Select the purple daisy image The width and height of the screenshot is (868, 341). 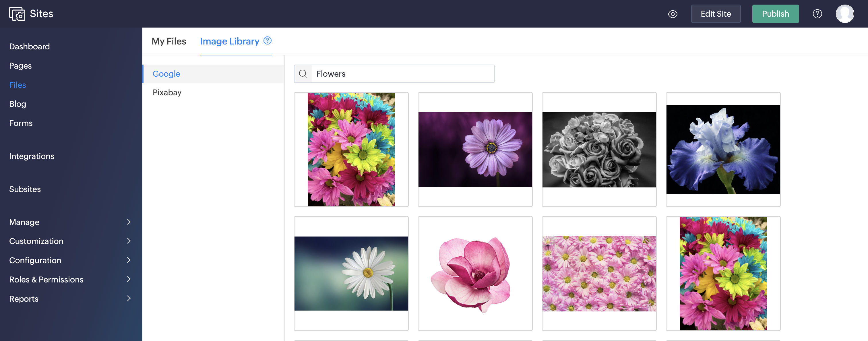[475, 150]
